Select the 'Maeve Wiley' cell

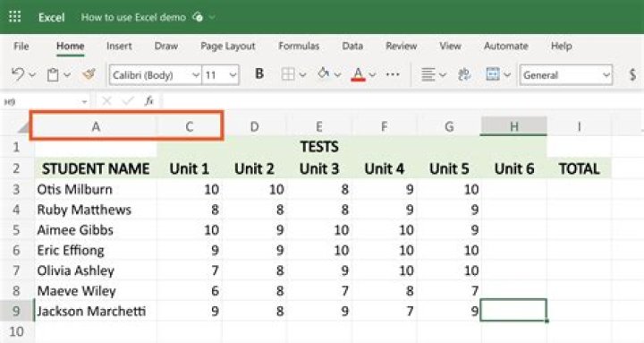(96, 291)
